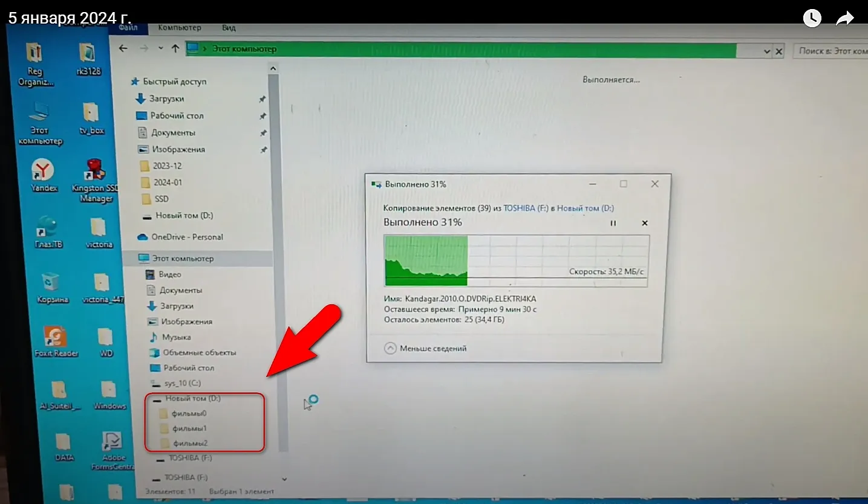Click the search field "Поиск в: Этот компьютер"
Screen dimensions: 868x504
point(832,51)
